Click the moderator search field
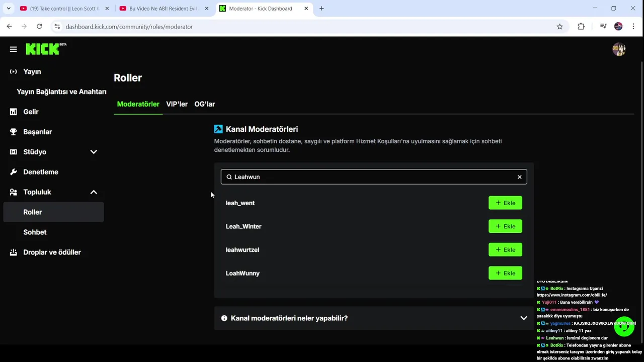This screenshot has width=644, height=362. (374, 177)
